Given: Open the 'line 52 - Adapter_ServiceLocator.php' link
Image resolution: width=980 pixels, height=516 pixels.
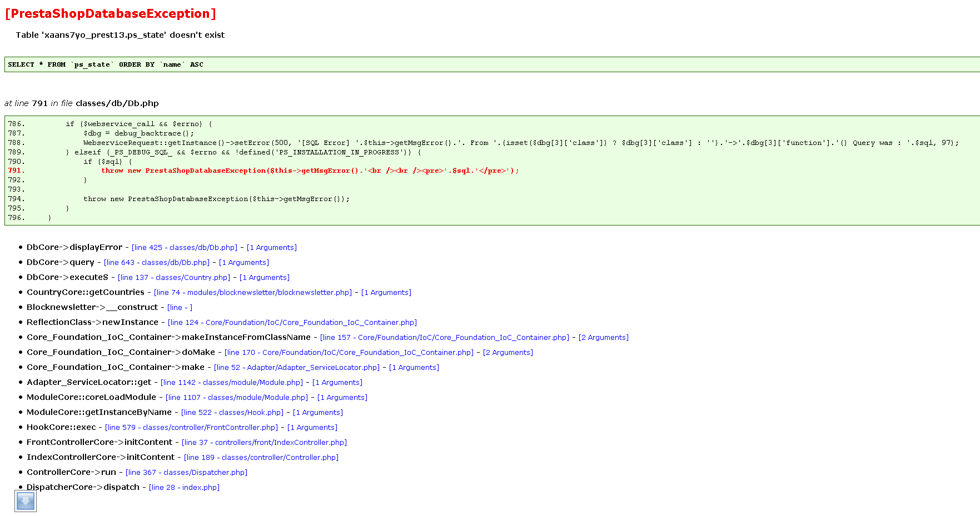Looking at the screenshot, I should tap(297, 368).
